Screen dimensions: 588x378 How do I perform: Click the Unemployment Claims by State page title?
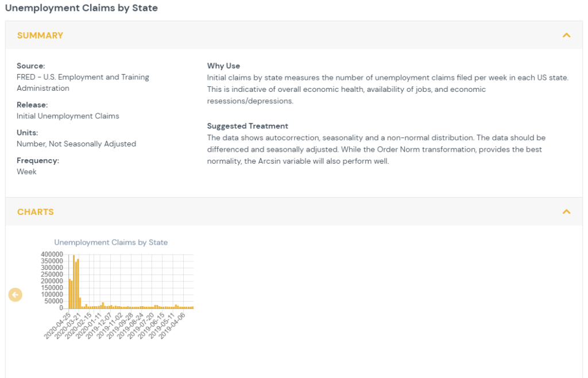click(82, 8)
